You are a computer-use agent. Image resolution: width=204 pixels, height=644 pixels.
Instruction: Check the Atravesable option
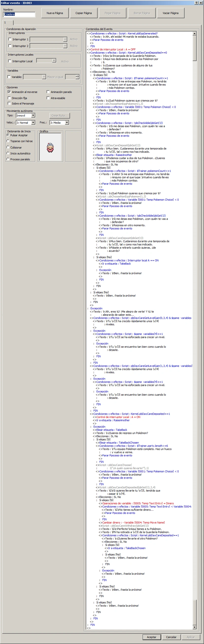pos(48,98)
